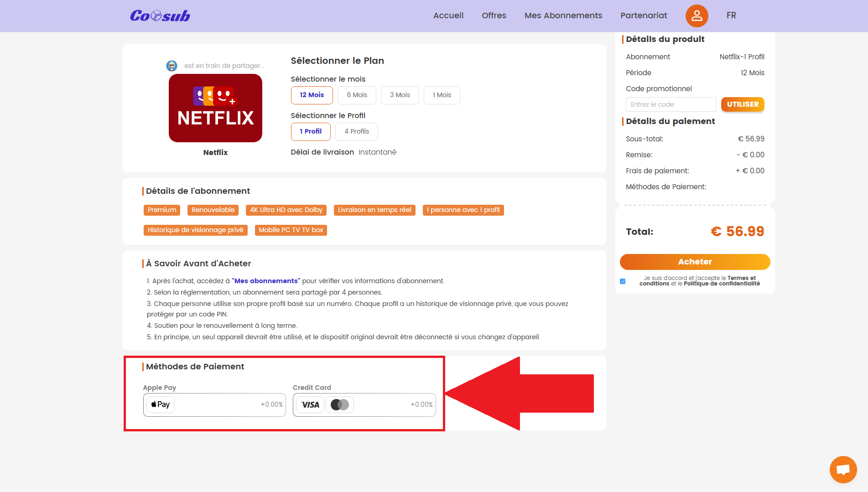Open the FR language selector
This screenshot has width=868, height=492.
[731, 16]
